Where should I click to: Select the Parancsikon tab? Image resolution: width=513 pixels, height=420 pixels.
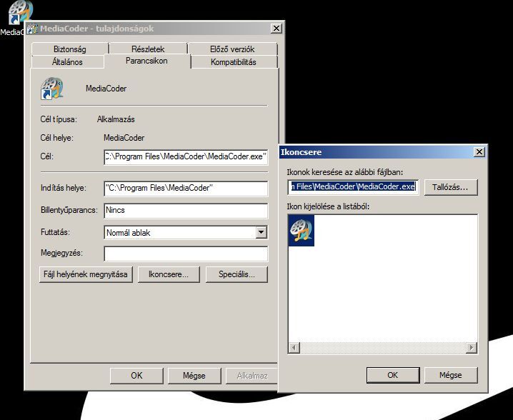(x=146, y=61)
